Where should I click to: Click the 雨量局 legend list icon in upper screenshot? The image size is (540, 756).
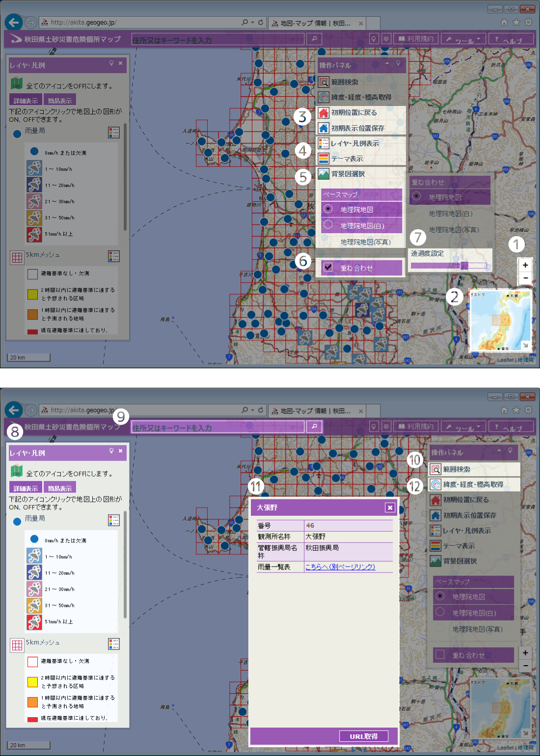tap(114, 133)
